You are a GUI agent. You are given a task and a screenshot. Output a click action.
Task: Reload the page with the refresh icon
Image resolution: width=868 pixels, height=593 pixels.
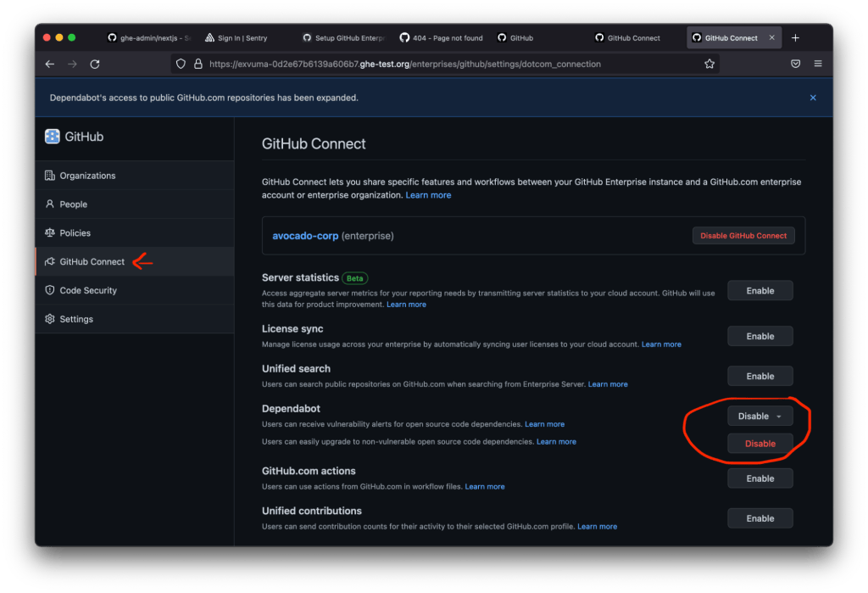coord(95,64)
